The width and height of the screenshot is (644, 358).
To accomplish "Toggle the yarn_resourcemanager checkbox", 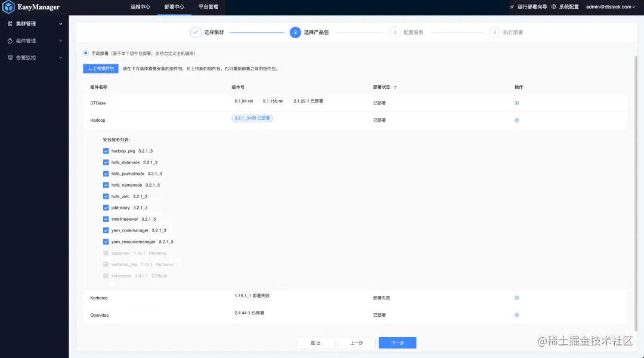I will 106,242.
